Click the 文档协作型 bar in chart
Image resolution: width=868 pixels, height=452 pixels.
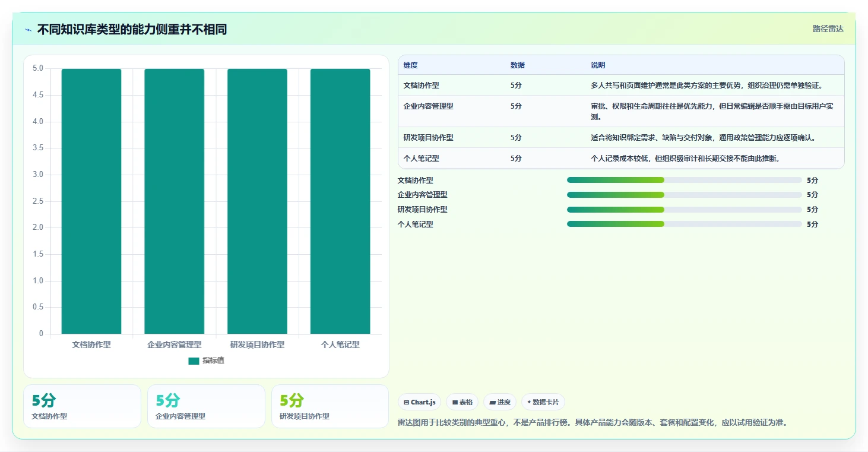click(x=91, y=201)
